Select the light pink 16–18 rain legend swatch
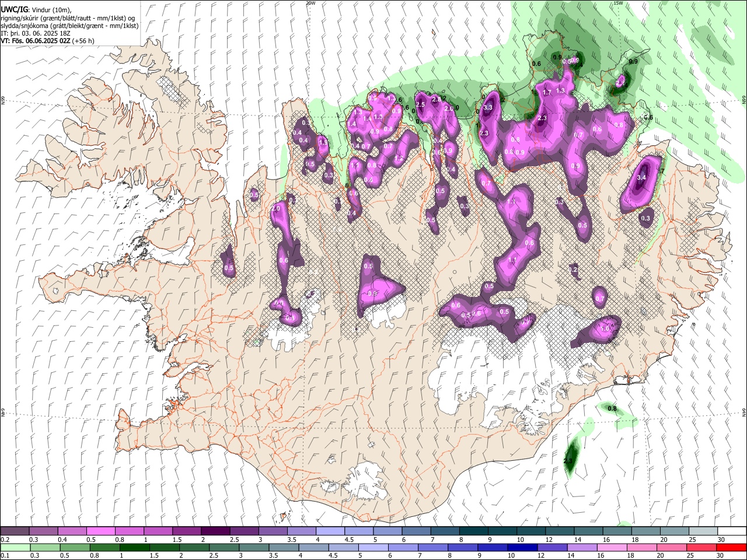The width and height of the screenshot is (747, 560). (612, 548)
